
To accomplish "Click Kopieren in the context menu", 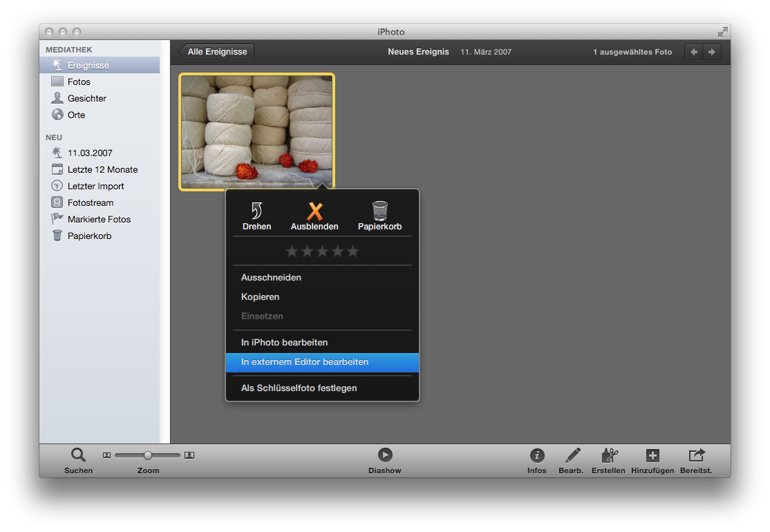I will [x=260, y=297].
